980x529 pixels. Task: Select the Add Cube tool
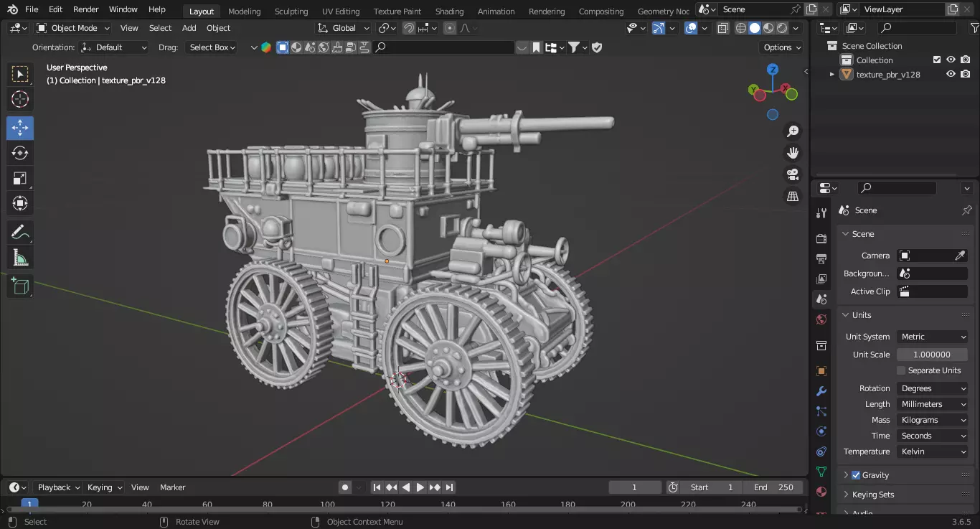tap(20, 286)
